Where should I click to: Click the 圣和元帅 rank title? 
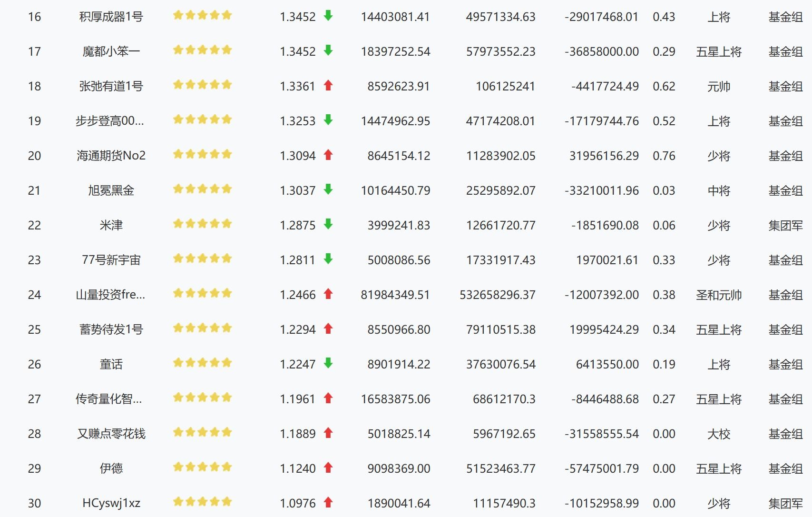(x=718, y=295)
